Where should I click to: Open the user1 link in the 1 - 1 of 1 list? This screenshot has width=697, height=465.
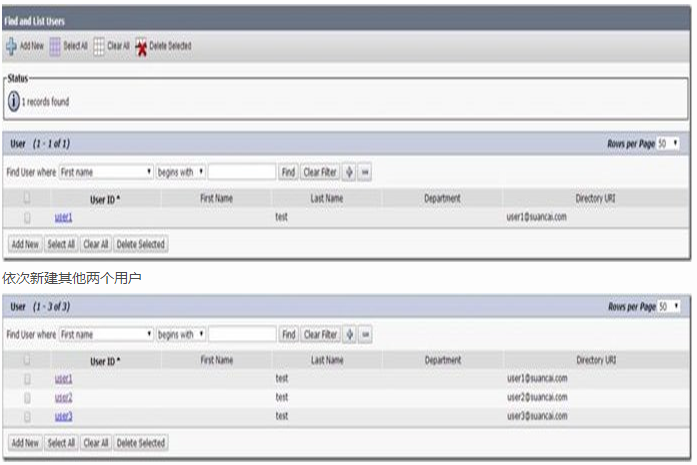[63, 217]
